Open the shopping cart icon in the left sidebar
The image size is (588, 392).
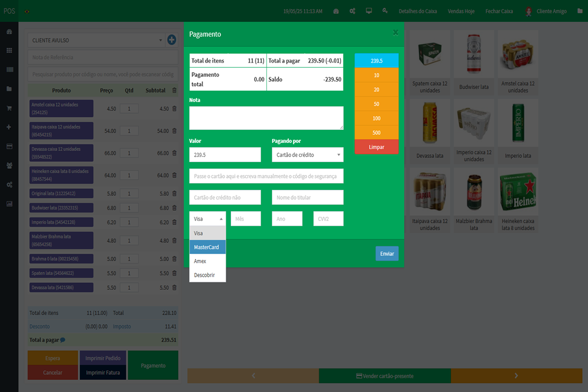point(9,108)
